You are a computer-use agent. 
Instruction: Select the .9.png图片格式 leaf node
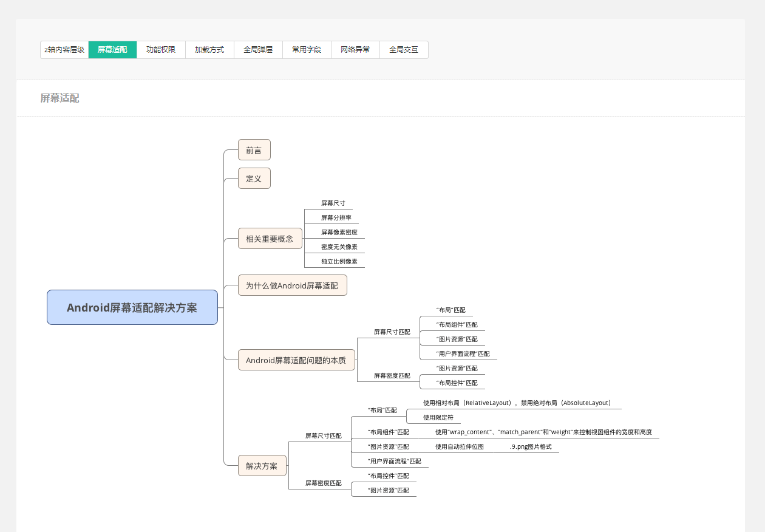pyautogui.click(x=531, y=446)
